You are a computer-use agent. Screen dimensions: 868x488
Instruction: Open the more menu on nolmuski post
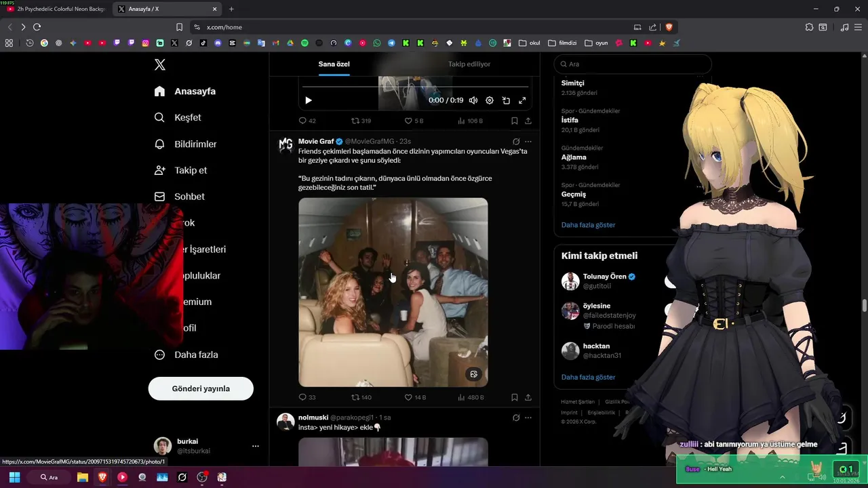coord(528,418)
